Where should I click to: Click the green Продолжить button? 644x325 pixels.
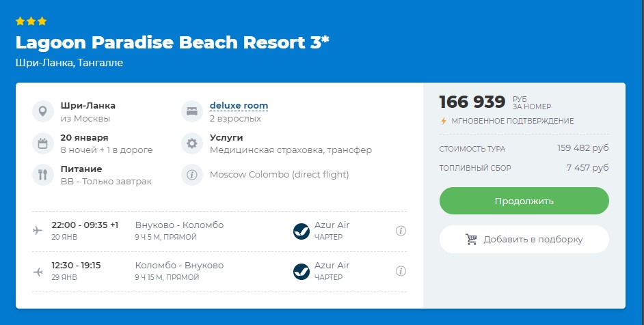(524, 201)
